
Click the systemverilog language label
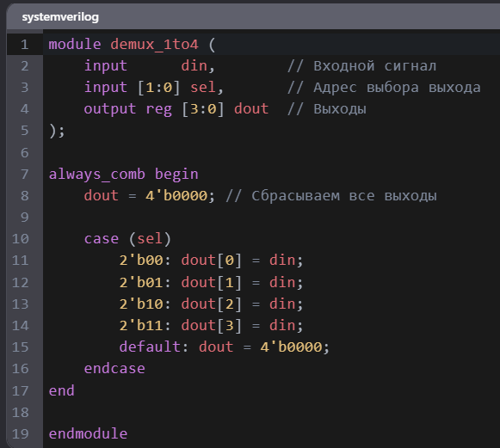[x=60, y=17]
